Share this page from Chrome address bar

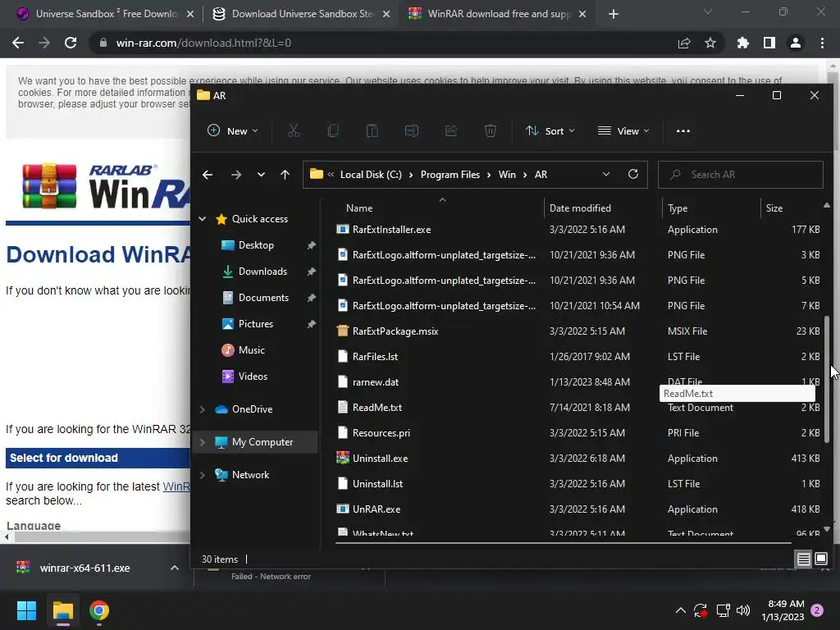point(684,43)
